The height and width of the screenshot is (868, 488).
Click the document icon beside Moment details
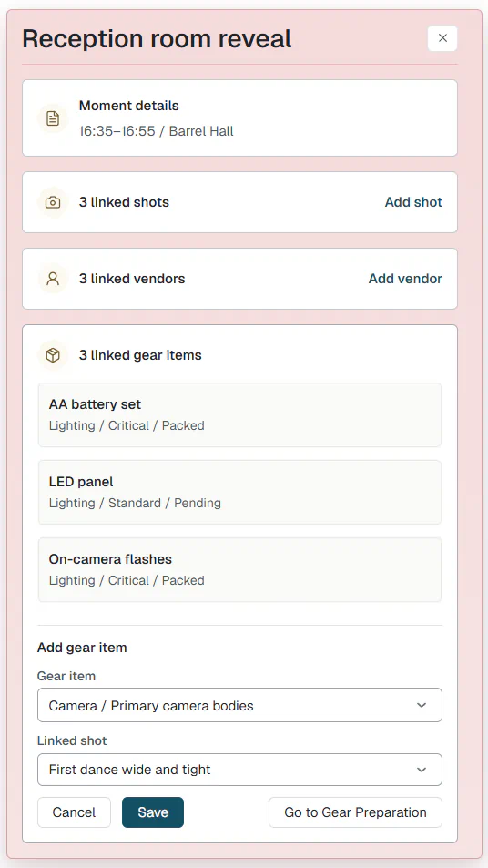pyautogui.click(x=53, y=118)
